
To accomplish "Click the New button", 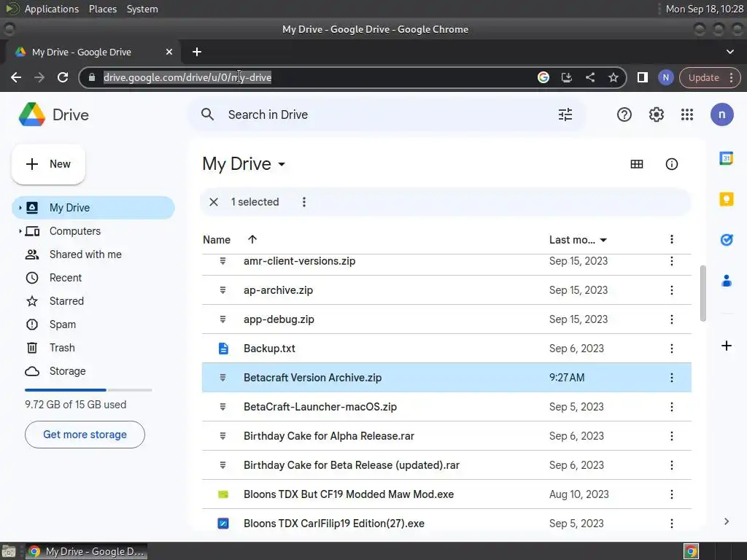I will (48, 164).
